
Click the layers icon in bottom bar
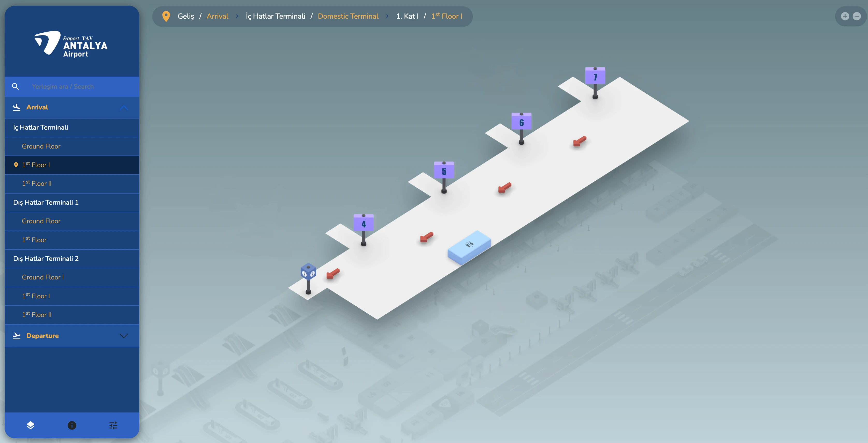(x=30, y=425)
